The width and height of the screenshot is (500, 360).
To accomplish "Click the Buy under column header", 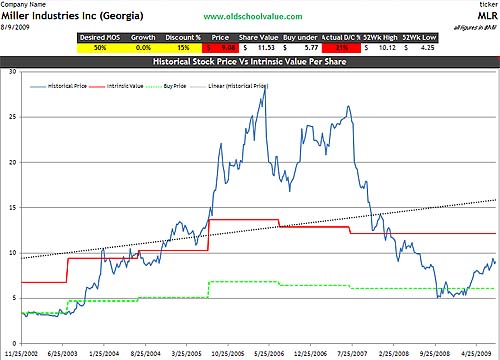I will pyautogui.click(x=300, y=38).
